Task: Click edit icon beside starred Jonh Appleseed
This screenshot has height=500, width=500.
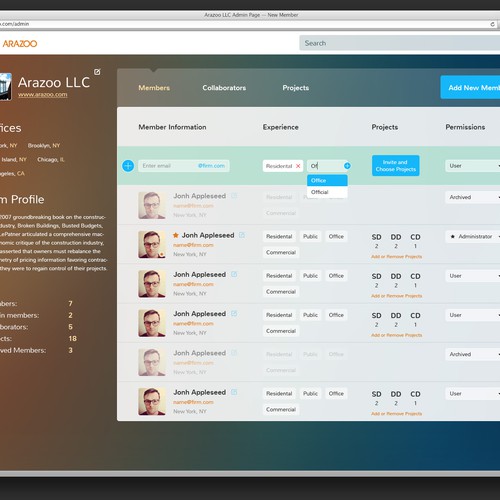Action: pos(242,235)
